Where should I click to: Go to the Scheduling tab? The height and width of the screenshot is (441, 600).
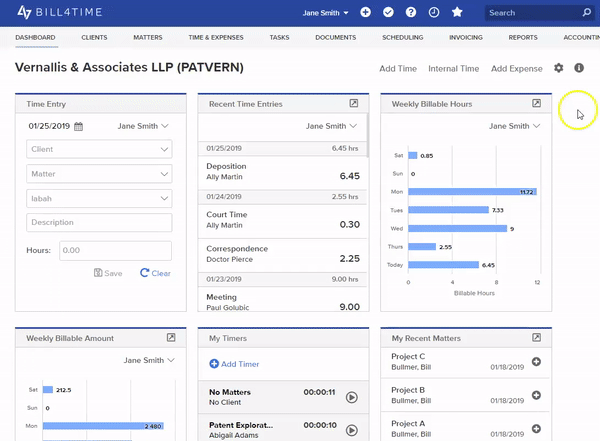point(403,38)
